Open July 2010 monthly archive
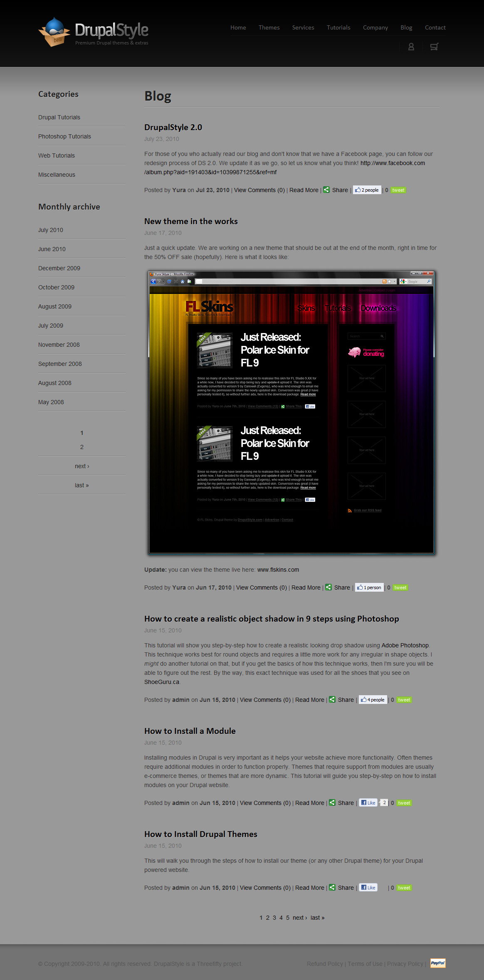Image resolution: width=484 pixels, height=980 pixels. pos(51,230)
